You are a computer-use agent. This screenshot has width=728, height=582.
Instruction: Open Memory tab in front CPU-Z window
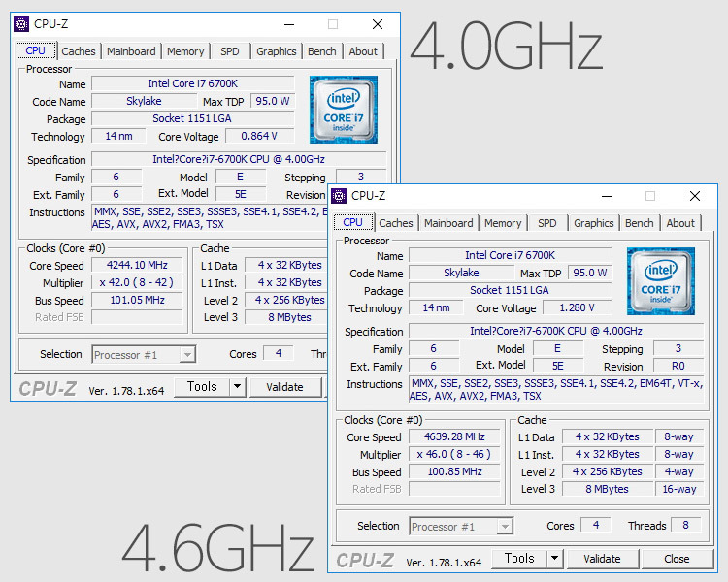pos(503,223)
